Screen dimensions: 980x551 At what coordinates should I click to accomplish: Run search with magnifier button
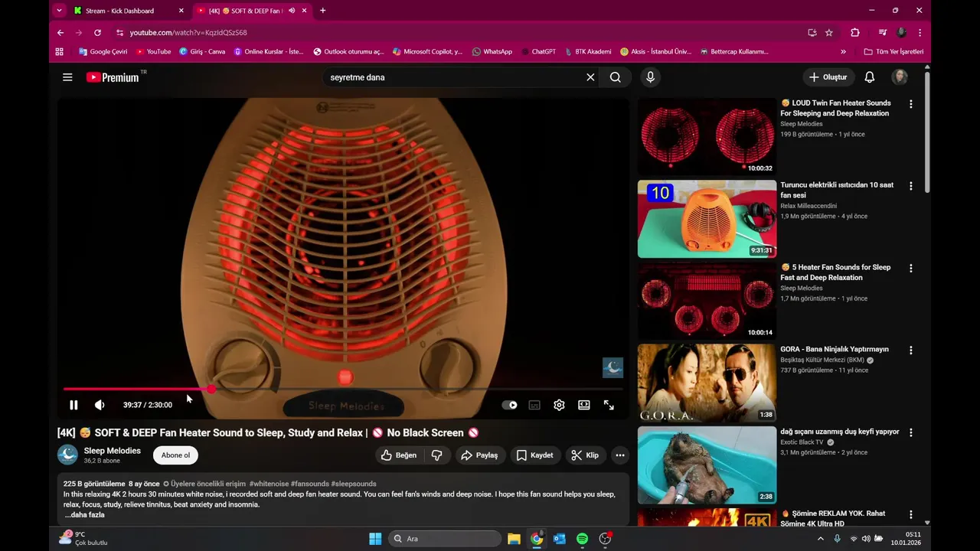click(x=616, y=77)
